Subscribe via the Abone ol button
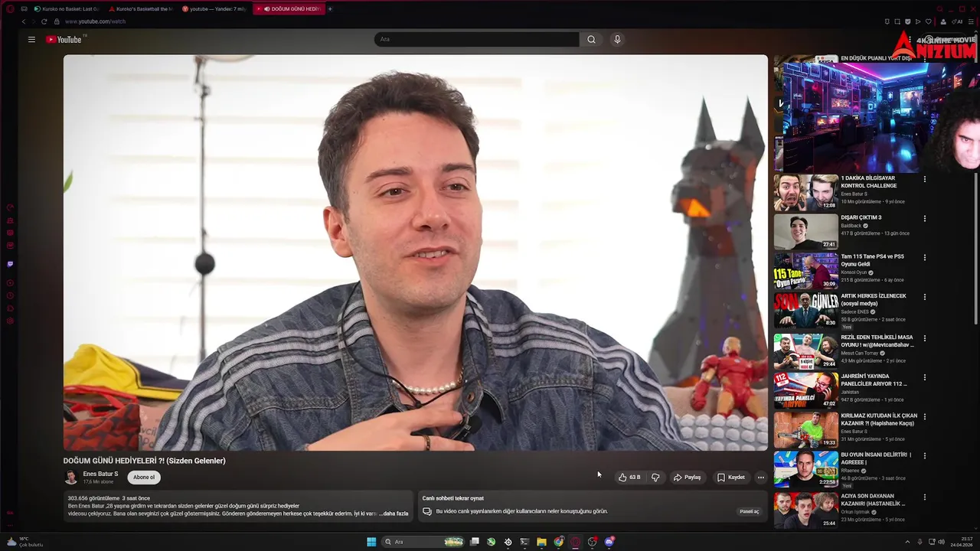 point(144,477)
